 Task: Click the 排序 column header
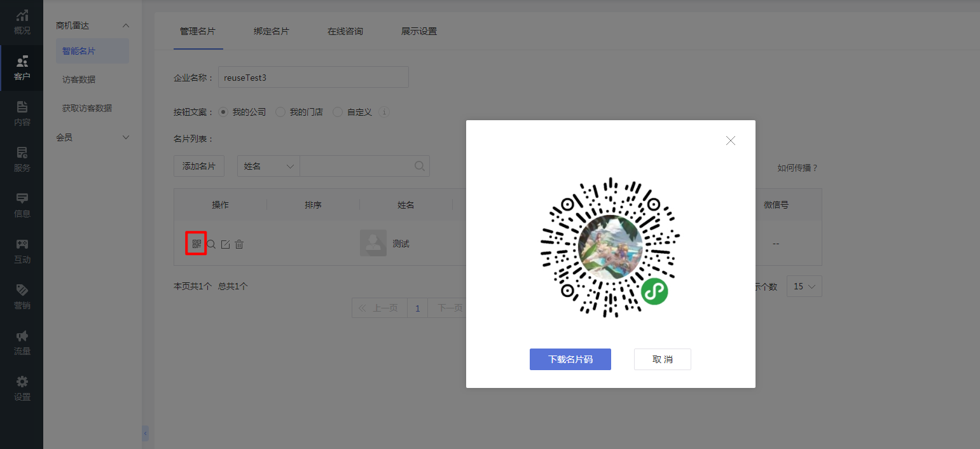point(313,205)
